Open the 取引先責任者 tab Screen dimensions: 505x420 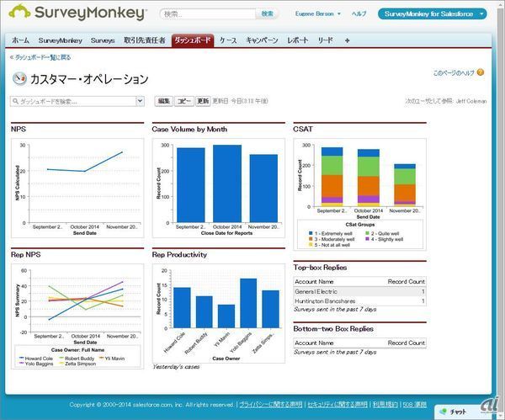[x=145, y=40]
